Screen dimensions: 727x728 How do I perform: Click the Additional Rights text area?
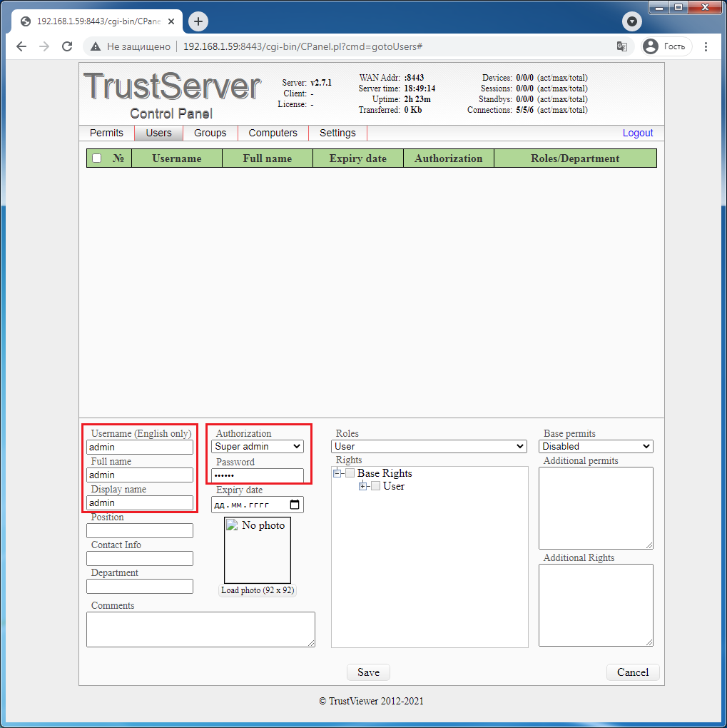coord(596,605)
